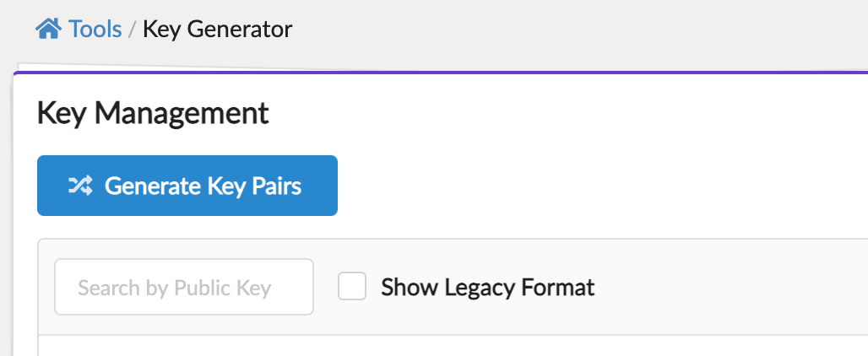Screen dimensions: 868x356
Task: Click the home icon in breadcrumb
Action: pyautogui.click(x=48, y=30)
